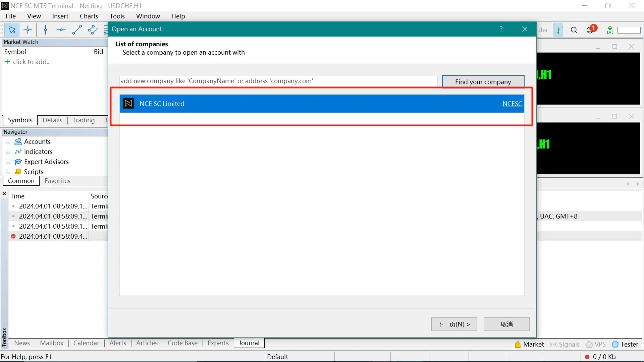644x362 pixels.
Task: Open the Charts menu
Action: [89, 16]
